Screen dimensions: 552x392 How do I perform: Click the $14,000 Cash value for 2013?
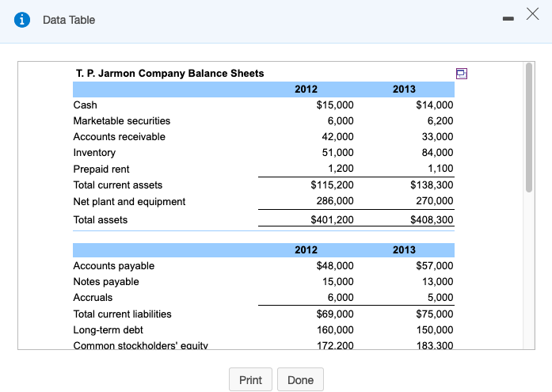point(435,105)
